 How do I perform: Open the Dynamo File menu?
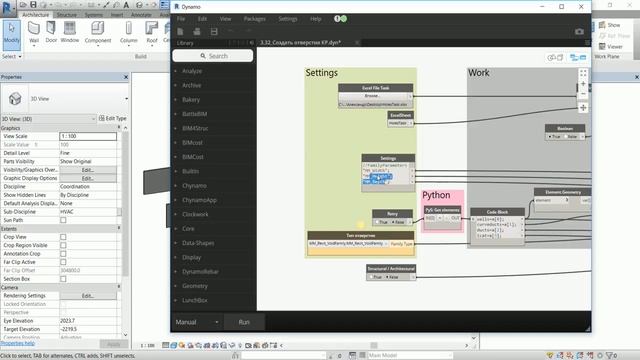pos(181,19)
